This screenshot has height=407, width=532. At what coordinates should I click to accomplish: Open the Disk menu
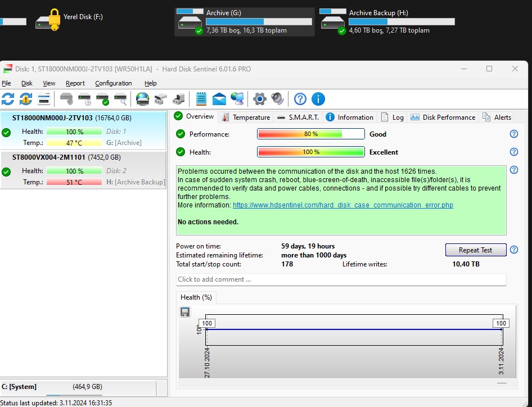coord(27,83)
